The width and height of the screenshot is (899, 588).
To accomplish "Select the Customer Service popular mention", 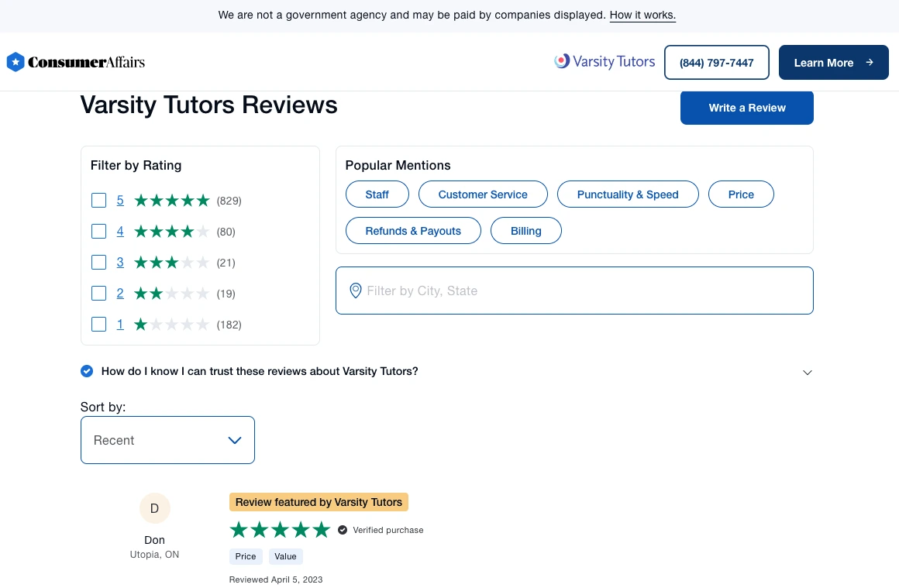I will (483, 194).
